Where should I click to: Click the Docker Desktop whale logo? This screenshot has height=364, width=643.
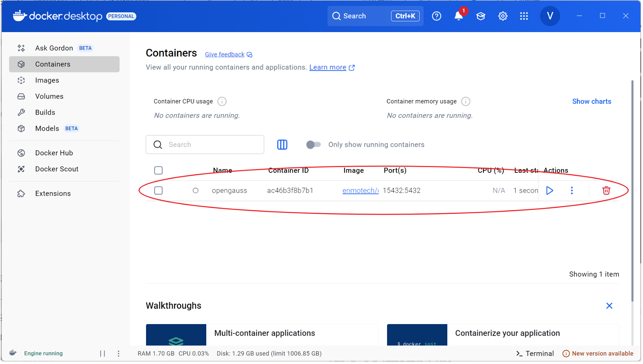(20, 16)
